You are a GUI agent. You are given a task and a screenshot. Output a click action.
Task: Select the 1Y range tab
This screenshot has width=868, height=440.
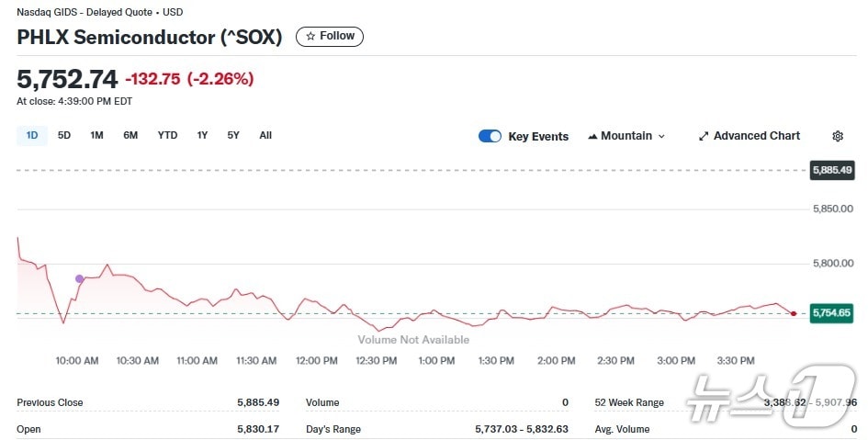tap(202, 136)
